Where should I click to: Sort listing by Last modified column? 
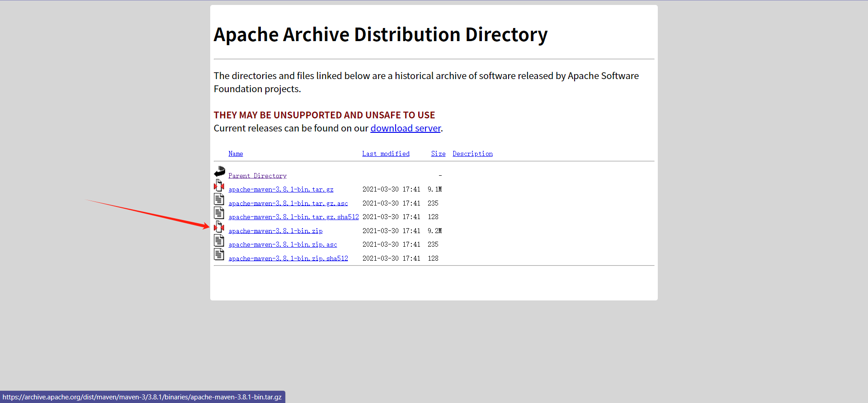pos(386,154)
